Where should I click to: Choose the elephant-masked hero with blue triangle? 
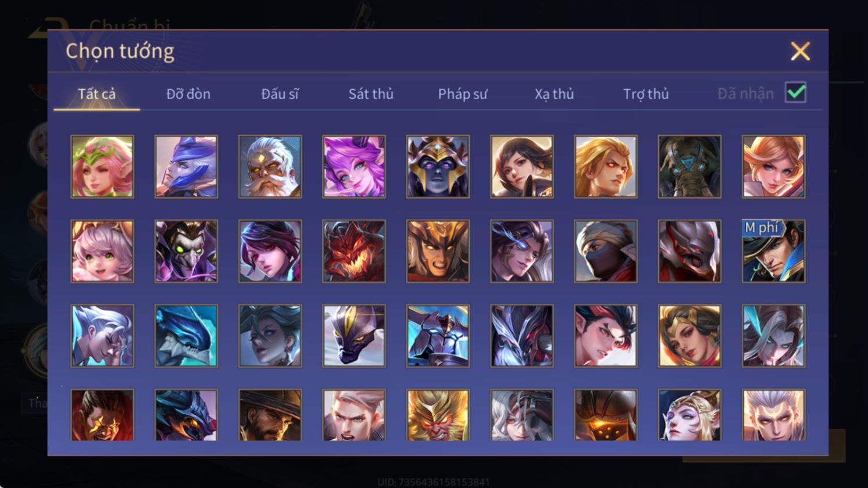[690, 167]
